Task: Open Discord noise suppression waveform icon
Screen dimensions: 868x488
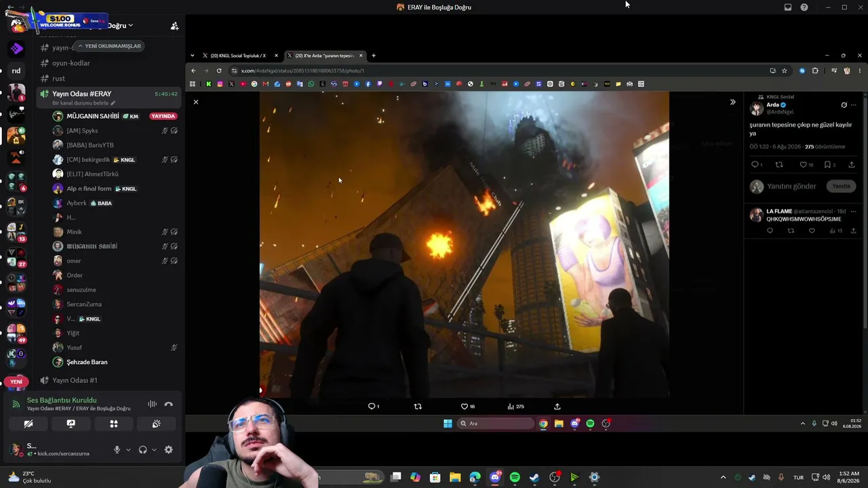Action: pos(152,404)
